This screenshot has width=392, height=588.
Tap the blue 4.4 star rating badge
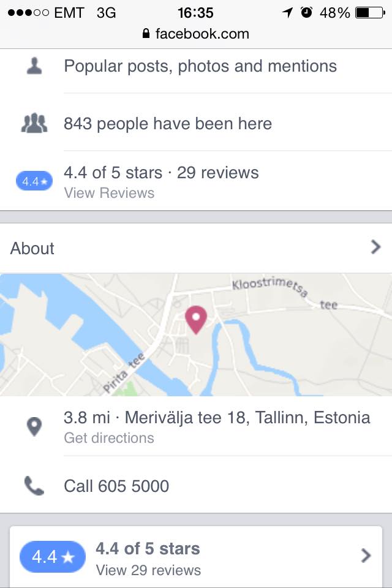tap(34, 181)
